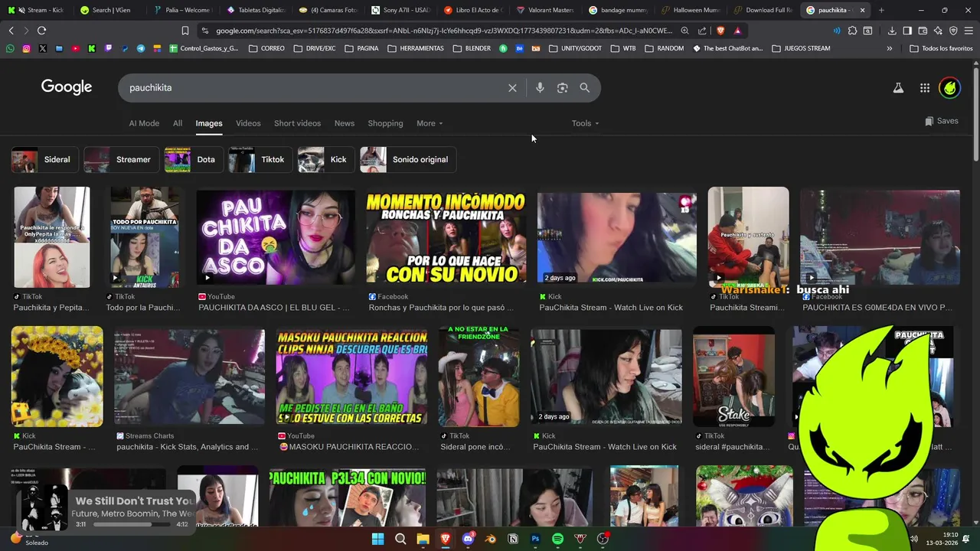Click the pauchikita search input field
This screenshot has height=551, width=980.
(314, 88)
